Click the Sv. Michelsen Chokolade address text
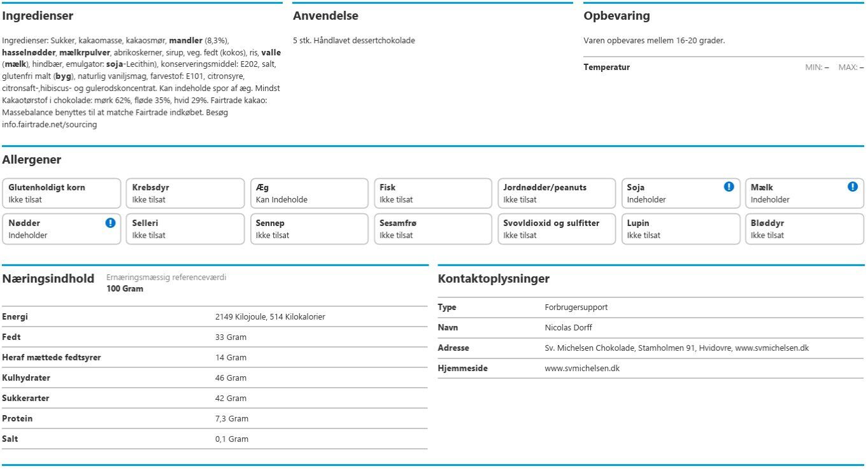 676,348
